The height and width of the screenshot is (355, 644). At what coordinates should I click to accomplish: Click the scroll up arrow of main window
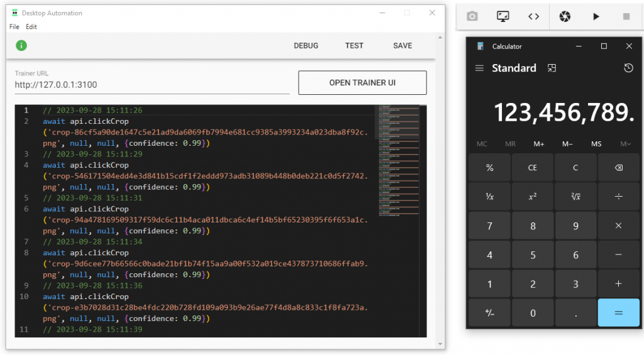[x=440, y=38]
